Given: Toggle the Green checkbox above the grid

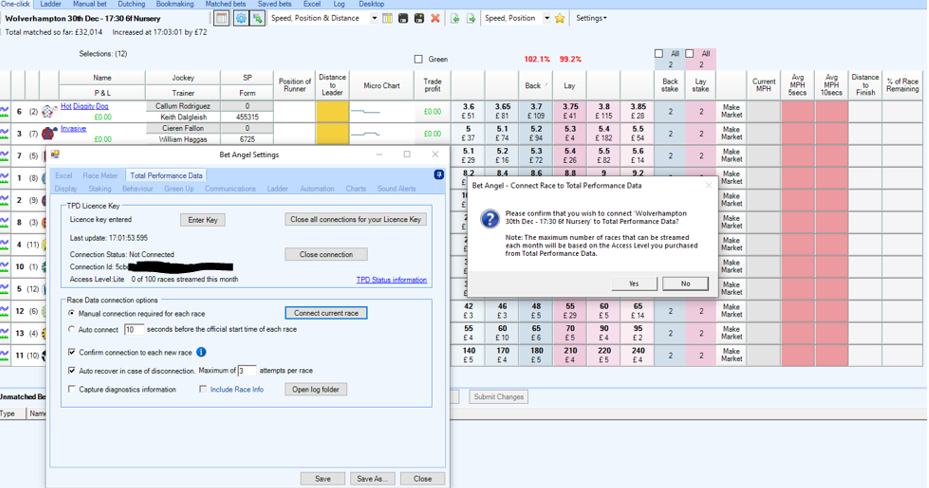Looking at the screenshot, I should click(x=419, y=59).
